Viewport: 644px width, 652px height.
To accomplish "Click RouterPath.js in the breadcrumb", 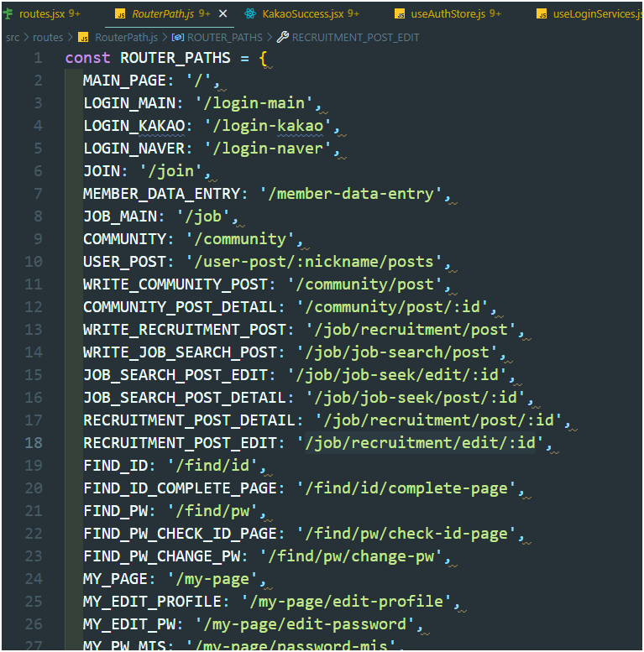I will point(127,38).
